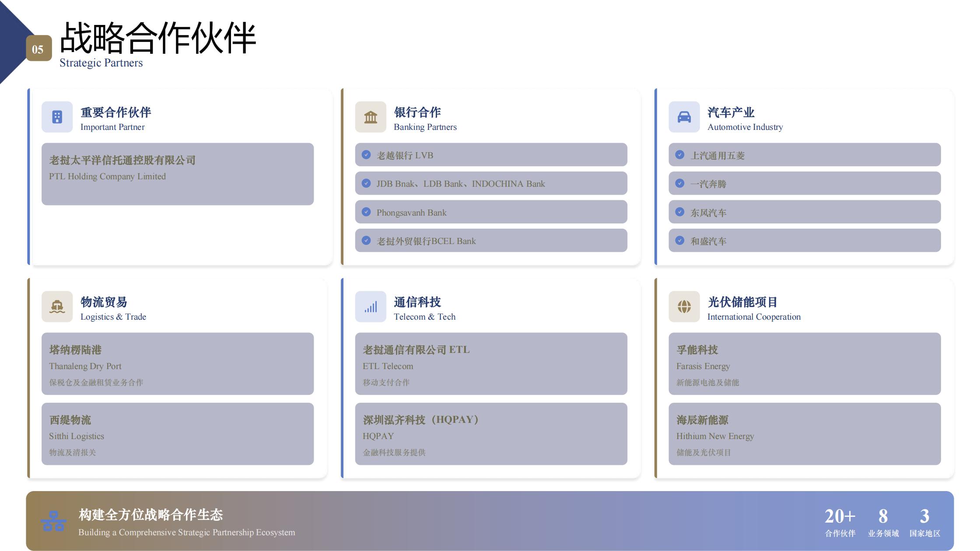Click the Phongsavanh Bank text
Viewport: 980px width, 551px height.
[x=412, y=213]
